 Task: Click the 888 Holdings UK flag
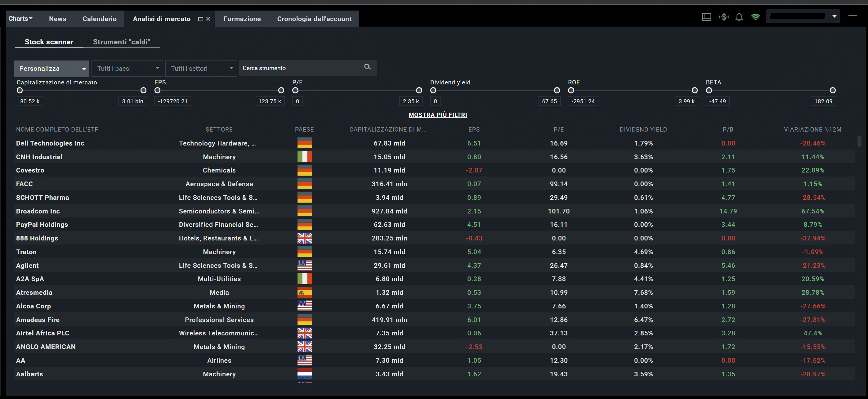coord(305,238)
